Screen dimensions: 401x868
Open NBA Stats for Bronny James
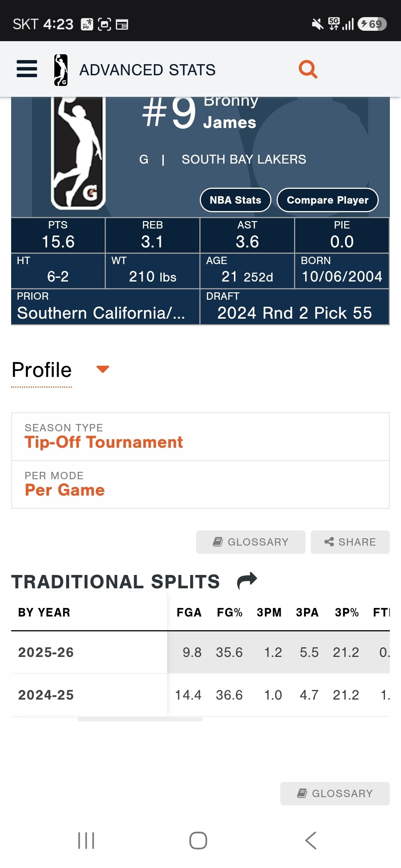pyautogui.click(x=235, y=200)
